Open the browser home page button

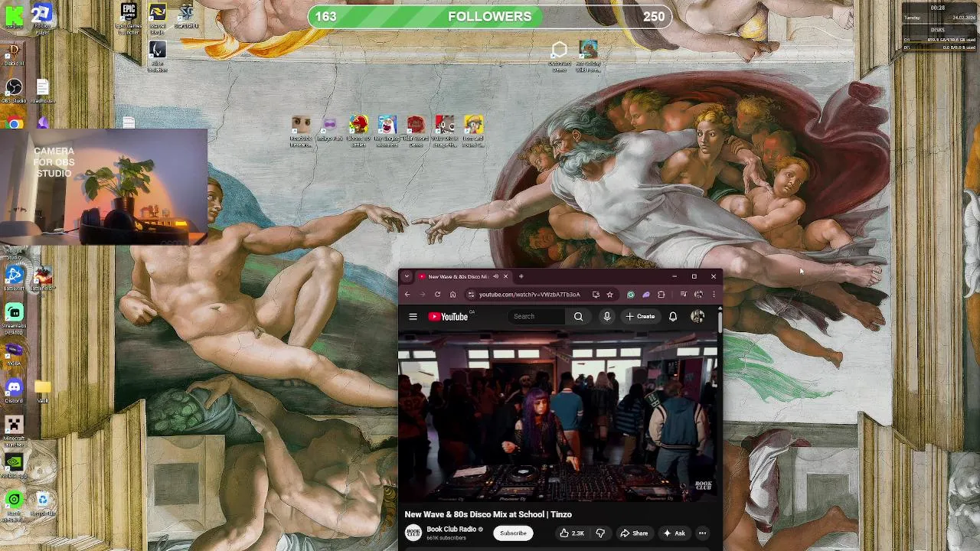pos(452,294)
